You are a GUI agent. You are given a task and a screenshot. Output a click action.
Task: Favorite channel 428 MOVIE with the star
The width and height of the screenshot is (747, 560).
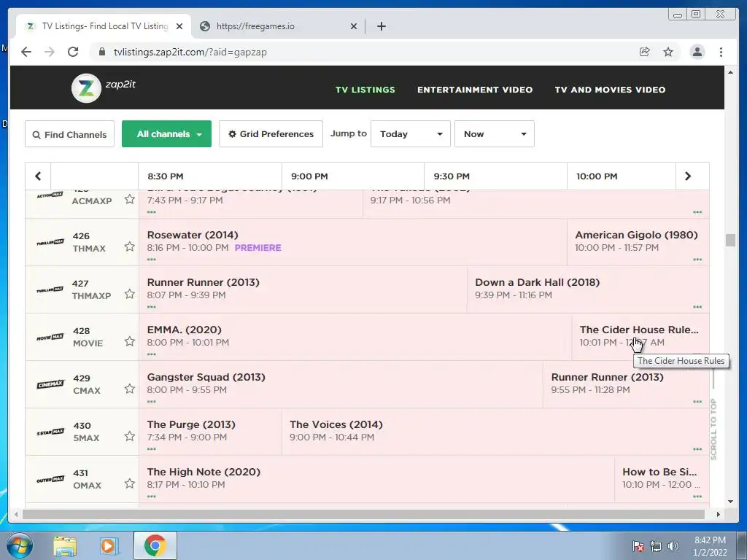tap(130, 341)
